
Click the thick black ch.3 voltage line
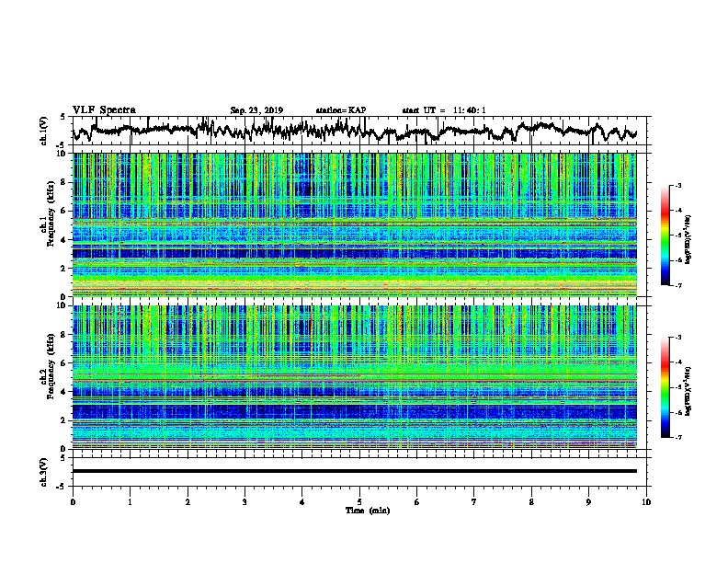tap(355, 471)
